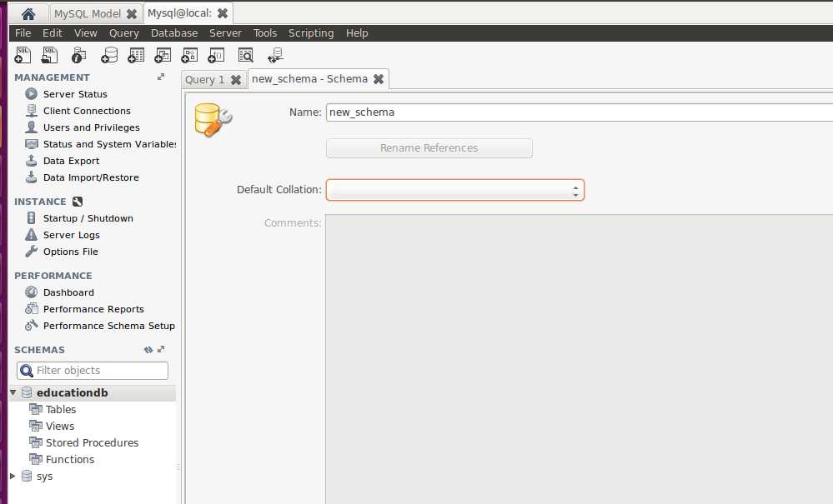
Task: Open the Default Collation dropdown
Action: [455, 190]
